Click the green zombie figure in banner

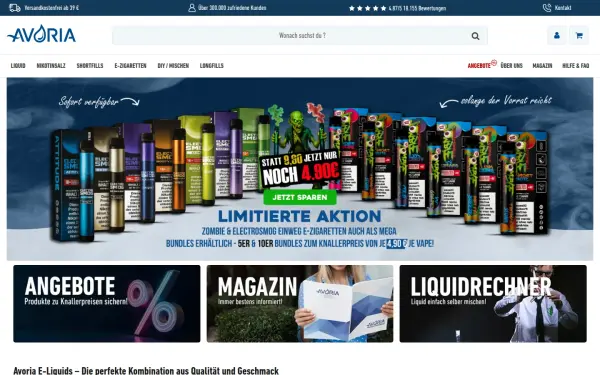(x=297, y=132)
